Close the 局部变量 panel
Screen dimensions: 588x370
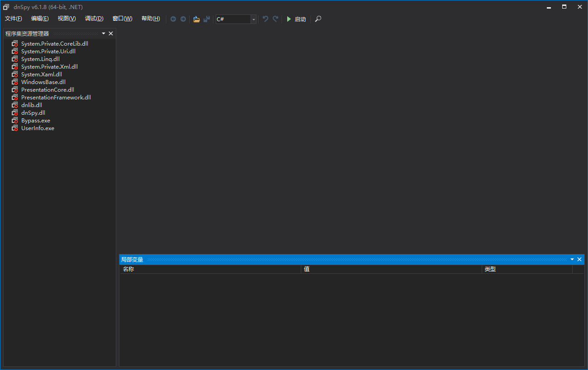click(579, 259)
